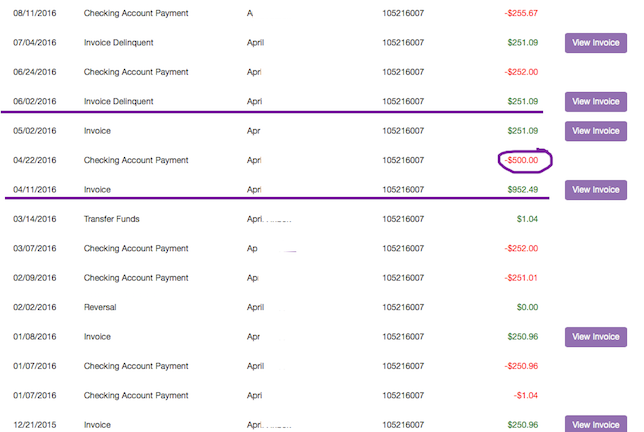This screenshot has width=644, height=432.
Task: Click the $0.00 reversal amount
Action: click(527, 307)
